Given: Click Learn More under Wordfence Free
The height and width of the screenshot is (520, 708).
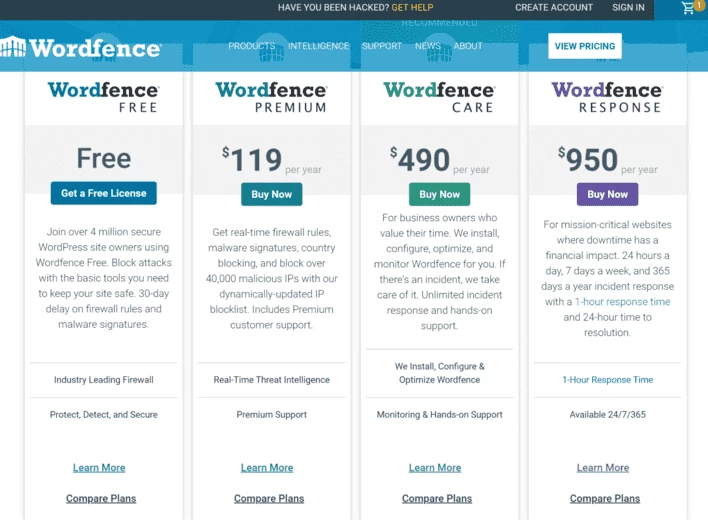Looking at the screenshot, I should point(99,468).
